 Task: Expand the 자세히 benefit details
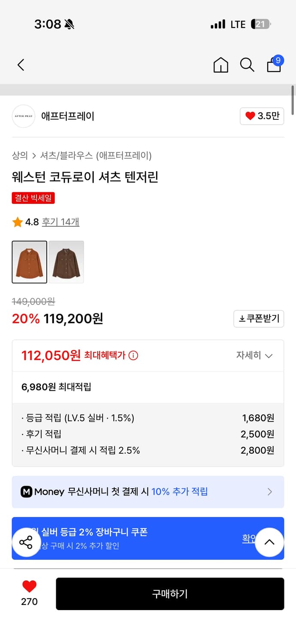pyautogui.click(x=255, y=355)
